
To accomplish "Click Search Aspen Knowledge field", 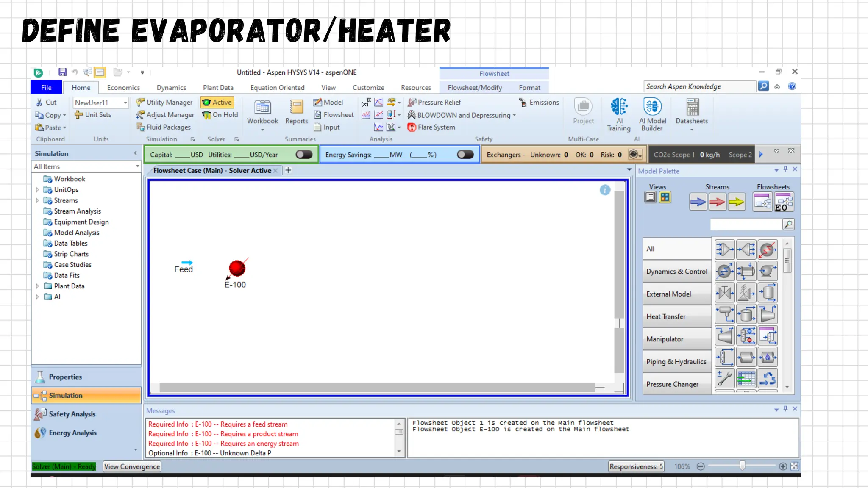I will coord(699,86).
